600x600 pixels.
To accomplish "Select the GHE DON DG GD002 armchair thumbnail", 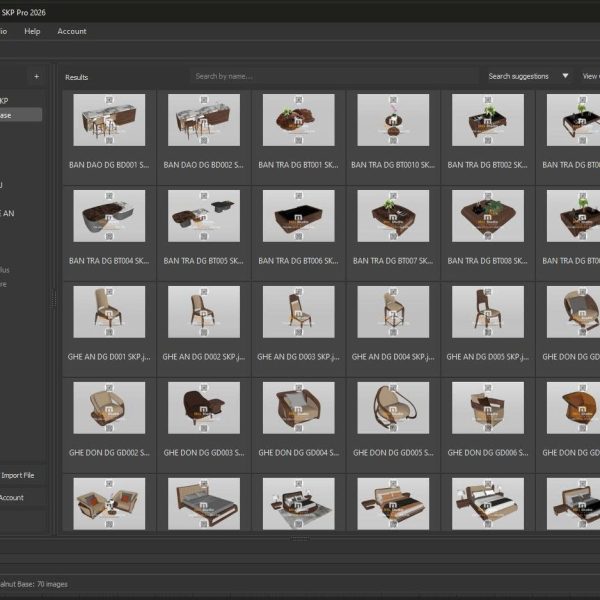I will (x=109, y=408).
